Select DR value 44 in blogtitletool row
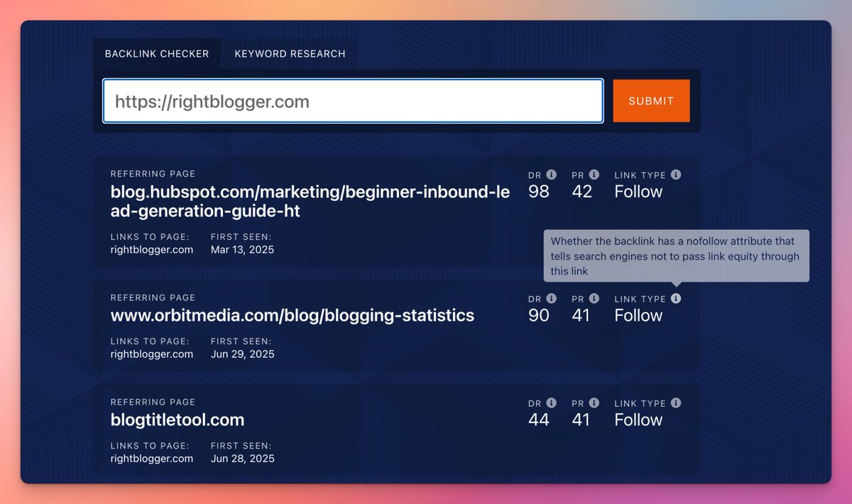Viewport: 852px width, 504px height. (539, 420)
